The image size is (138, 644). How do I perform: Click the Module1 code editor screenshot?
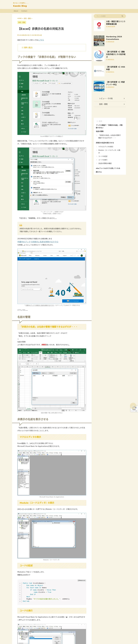coord(52,535)
